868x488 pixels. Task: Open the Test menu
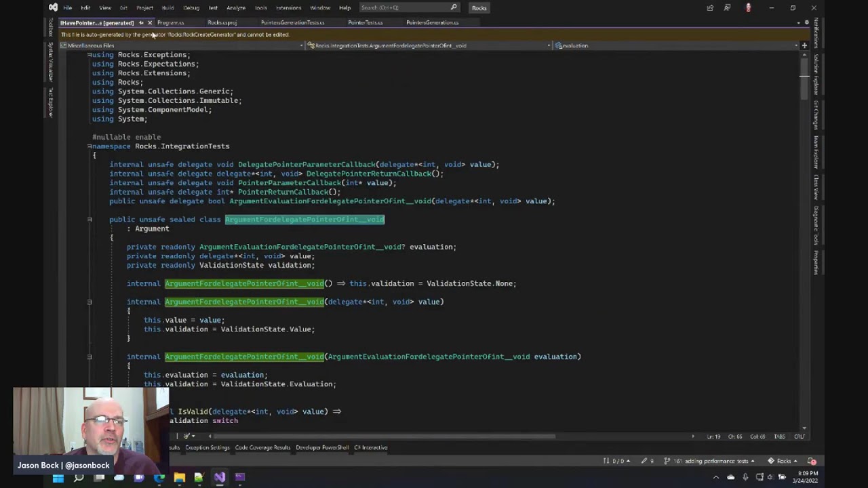[213, 8]
